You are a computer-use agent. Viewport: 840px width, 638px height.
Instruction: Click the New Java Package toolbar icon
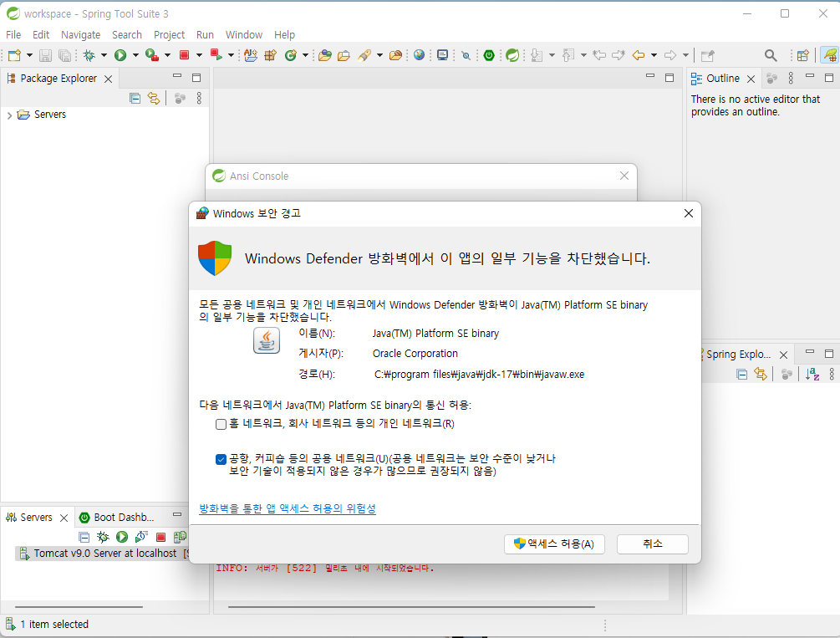pyautogui.click(x=271, y=55)
